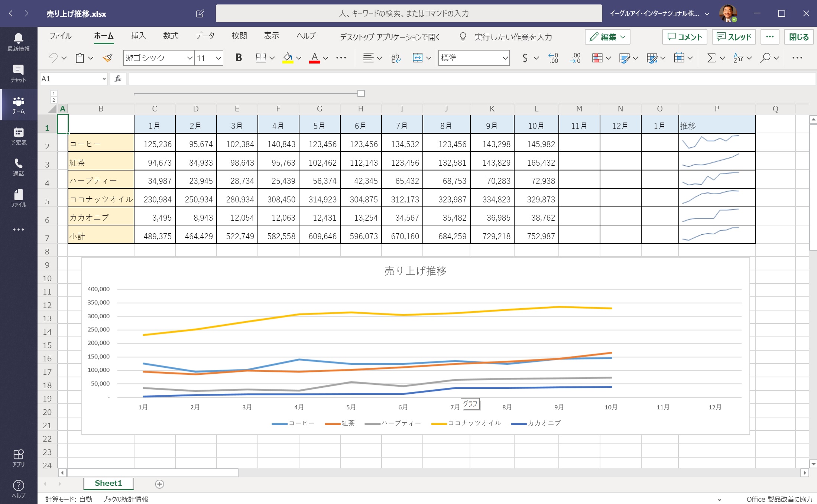Expand the font color options arrow

point(325,58)
